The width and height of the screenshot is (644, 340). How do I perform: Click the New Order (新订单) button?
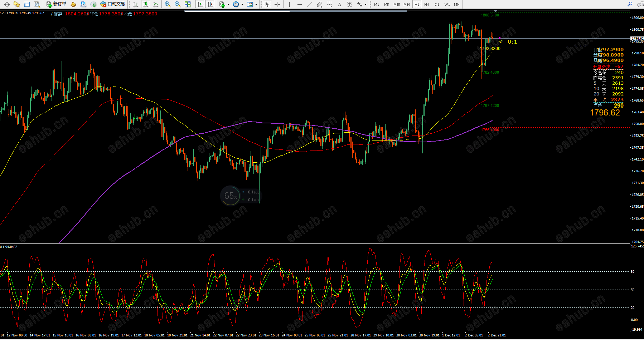point(56,4)
